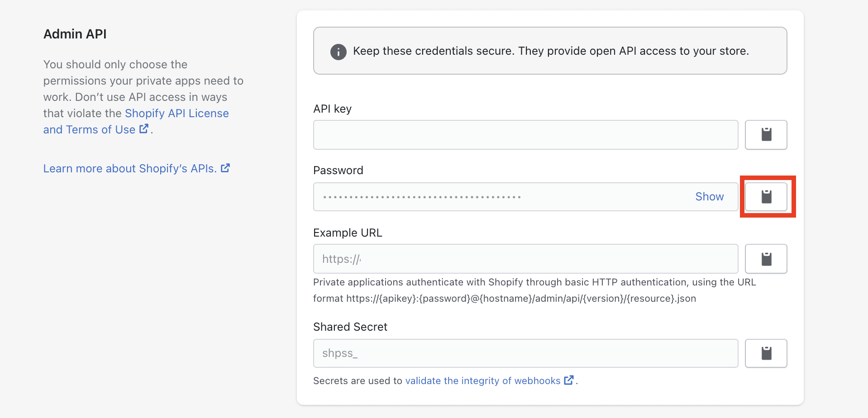Copy the API key to clipboard

tap(766, 134)
